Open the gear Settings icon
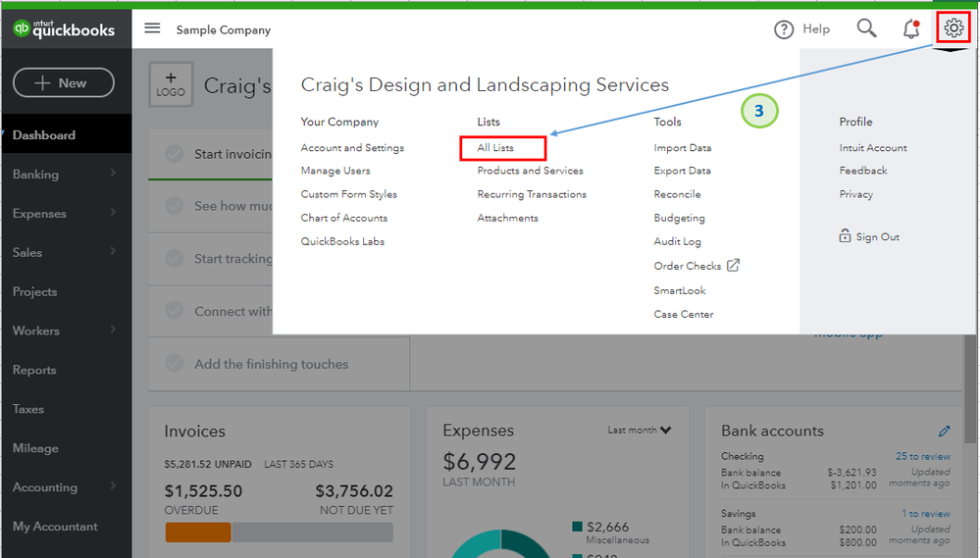 coord(953,28)
